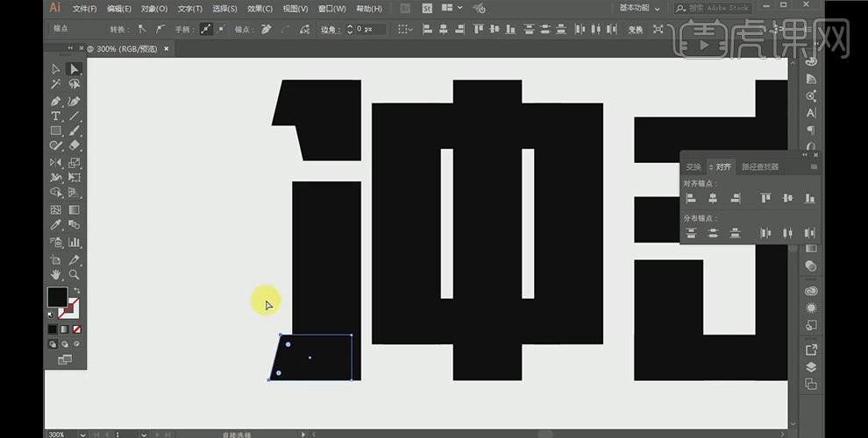Select the Pen tool
This screenshot has width=868, height=438.
point(56,102)
